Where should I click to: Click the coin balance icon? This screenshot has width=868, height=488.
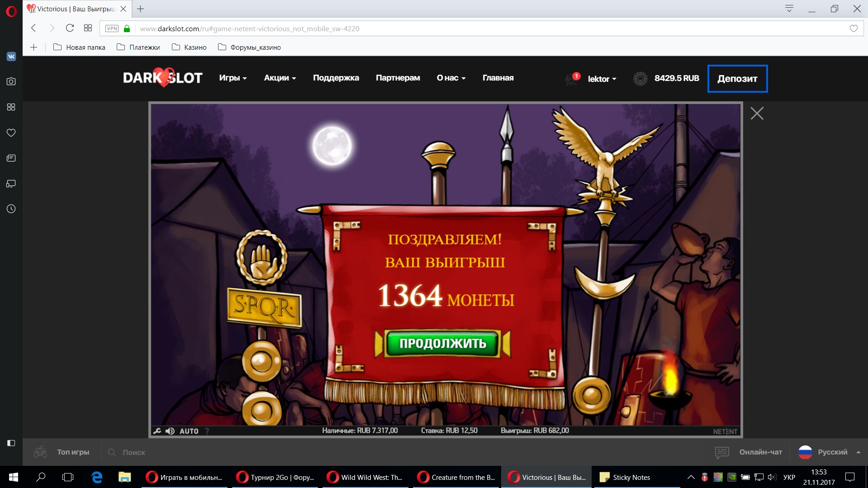640,79
